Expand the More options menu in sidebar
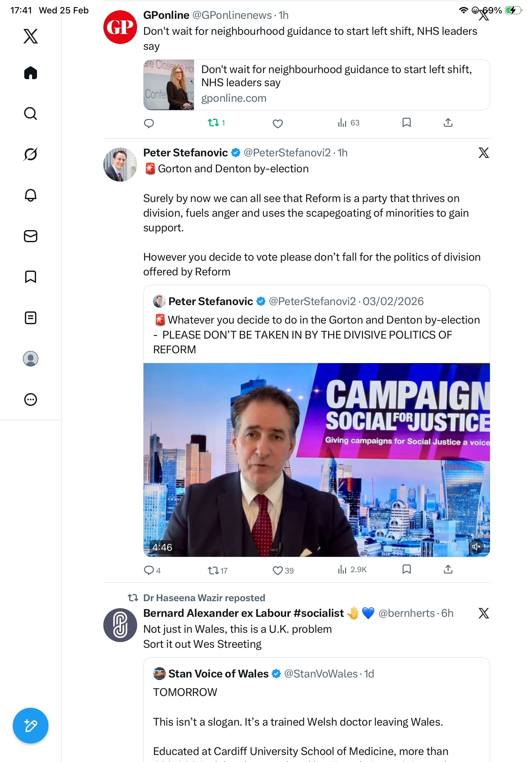 point(31,399)
